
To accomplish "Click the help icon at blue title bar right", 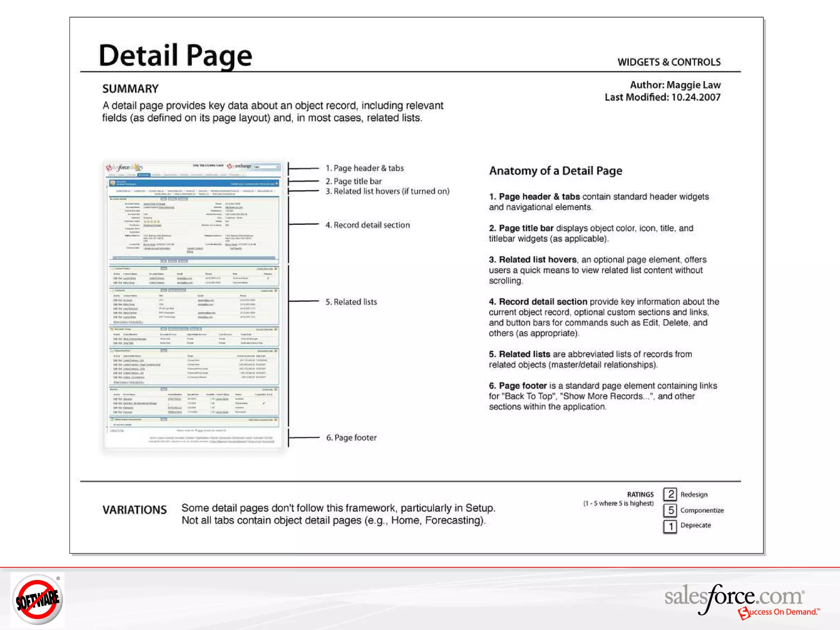I will click(277, 183).
